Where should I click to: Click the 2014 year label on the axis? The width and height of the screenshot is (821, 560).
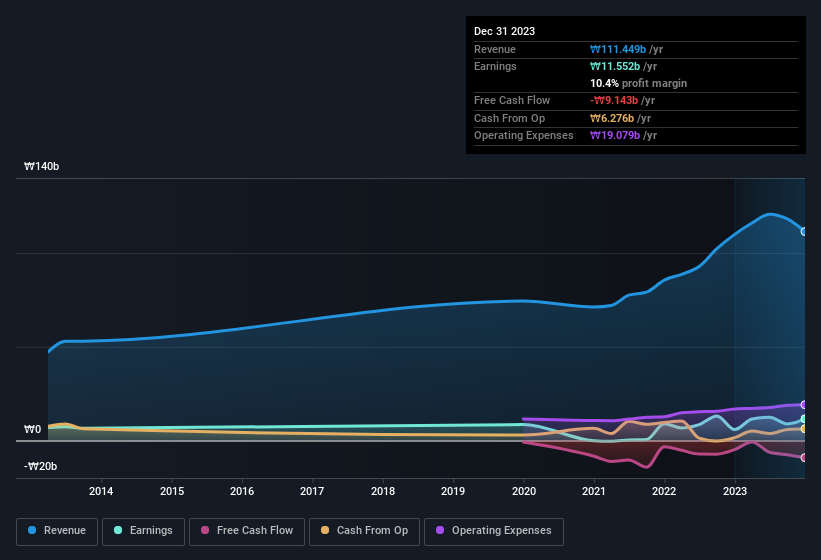coord(101,491)
